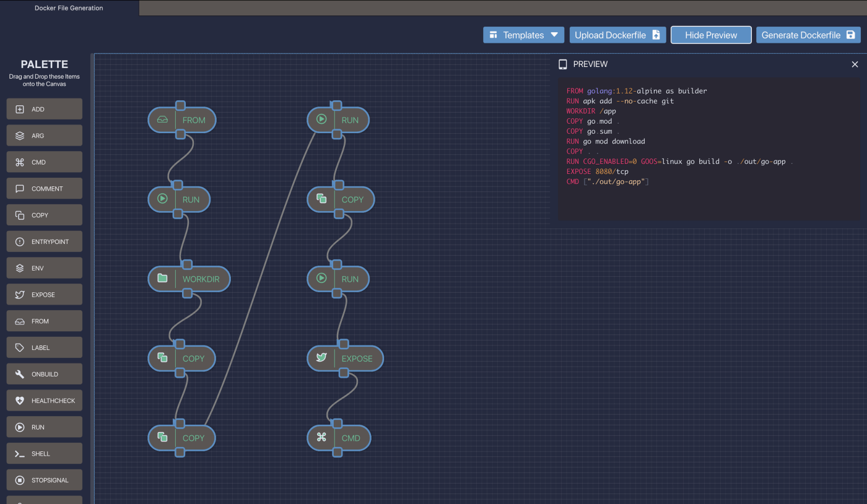Click the ENTRYPOINT palette item label

click(50, 242)
